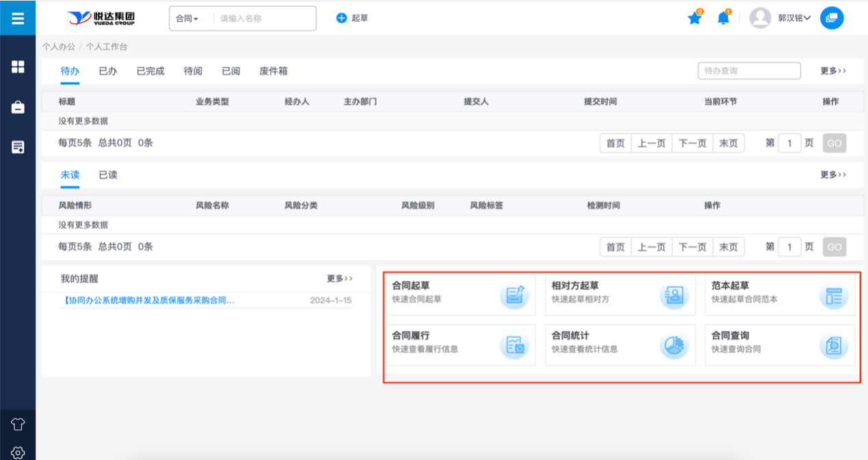Click the theme shirt icon in sidebar
This screenshot has width=868, height=460.
[x=18, y=424]
